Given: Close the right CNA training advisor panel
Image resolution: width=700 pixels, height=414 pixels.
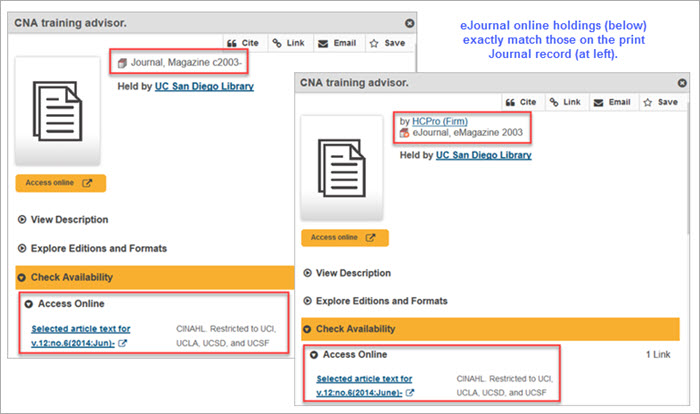Looking at the screenshot, I should (682, 83).
